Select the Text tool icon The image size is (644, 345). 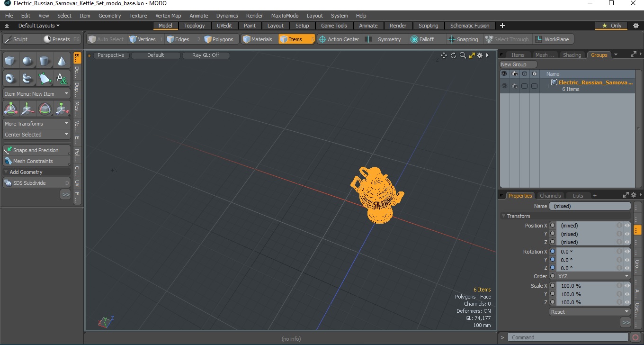(x=62, y=78)
